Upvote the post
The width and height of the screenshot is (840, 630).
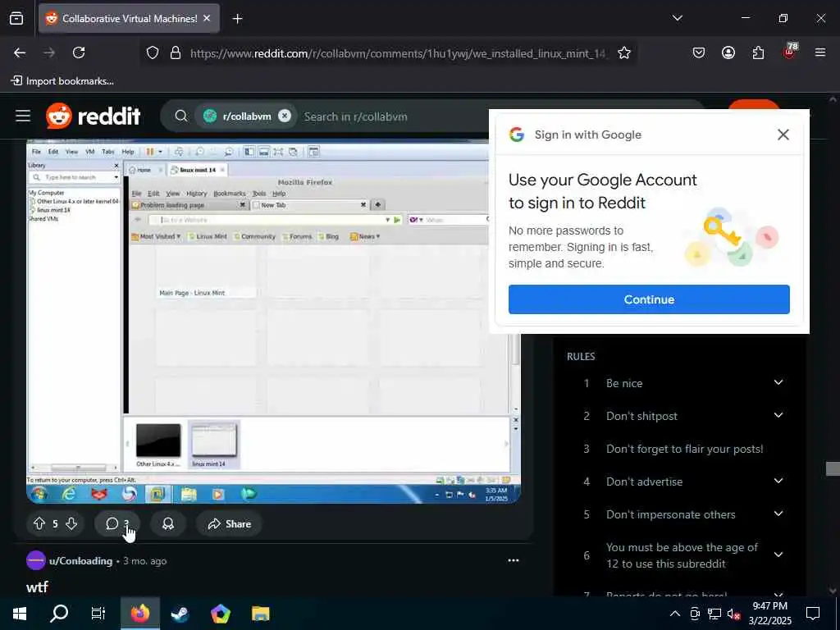[39, 523]
